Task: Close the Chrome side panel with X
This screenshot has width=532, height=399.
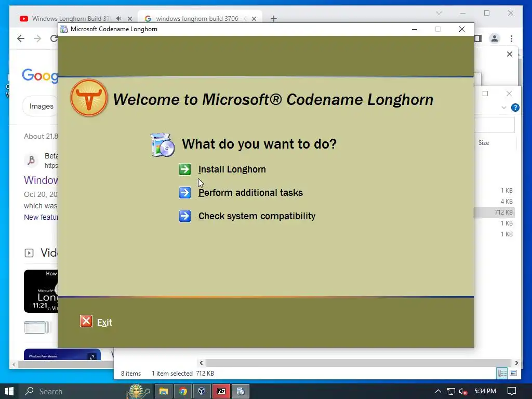Action: point(510,54)
